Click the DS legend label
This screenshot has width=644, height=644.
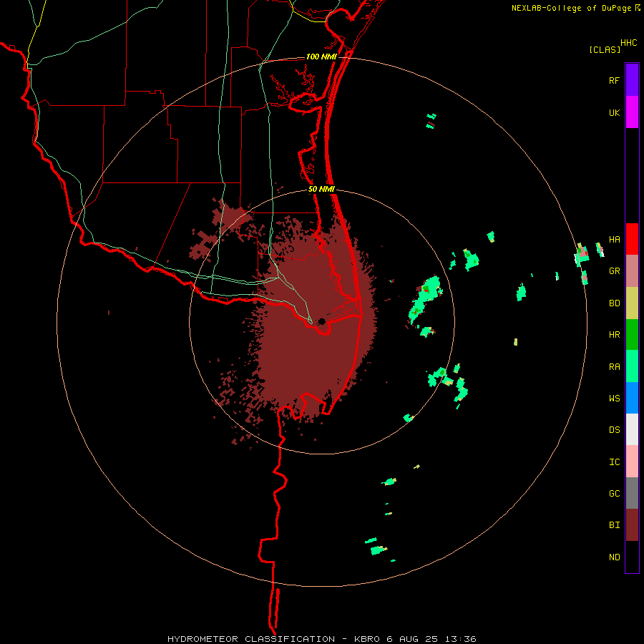pos(614,430)
